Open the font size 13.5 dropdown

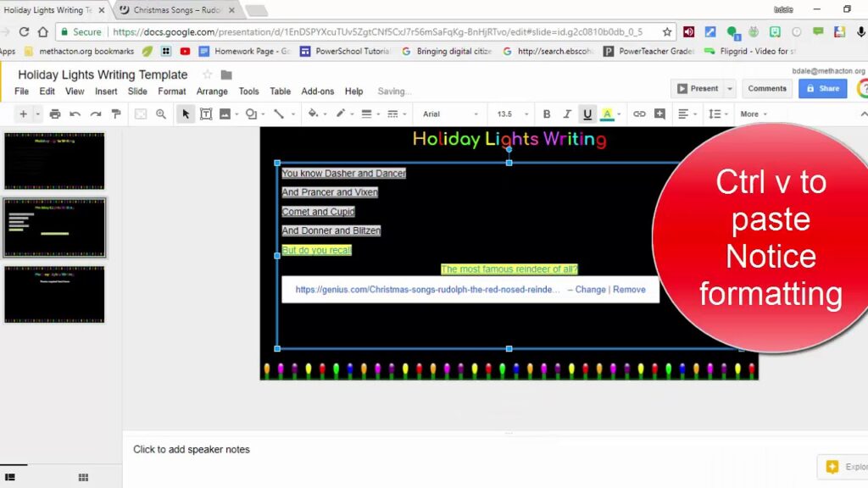point(513,114)
